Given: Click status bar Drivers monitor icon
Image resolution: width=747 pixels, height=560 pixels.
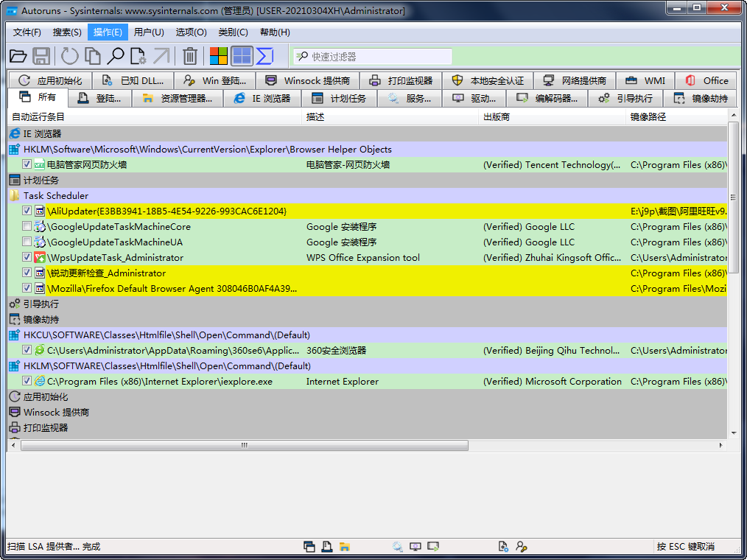Looking at the screenshot, I should pyautogui.click(x=415, y=546).
